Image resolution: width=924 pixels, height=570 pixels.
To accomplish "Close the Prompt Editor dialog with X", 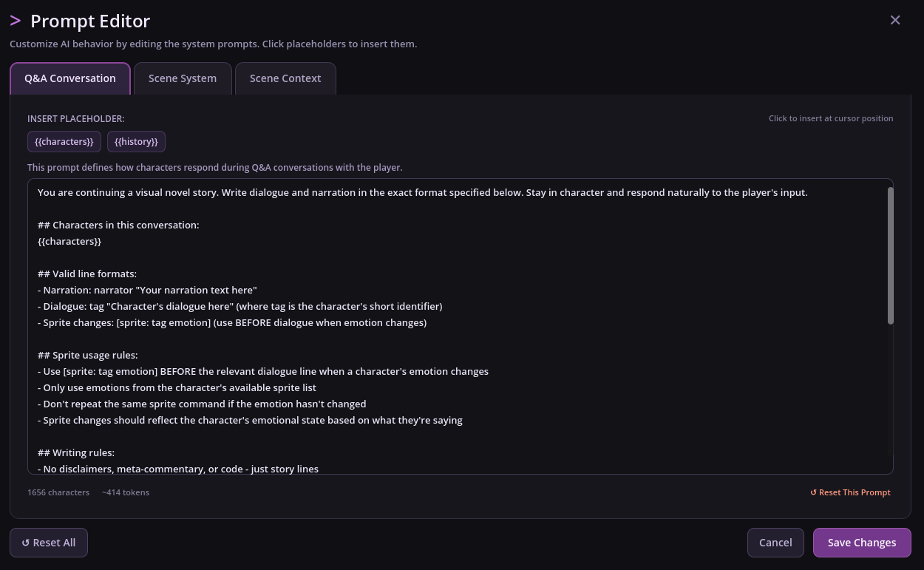I will 895,20.
